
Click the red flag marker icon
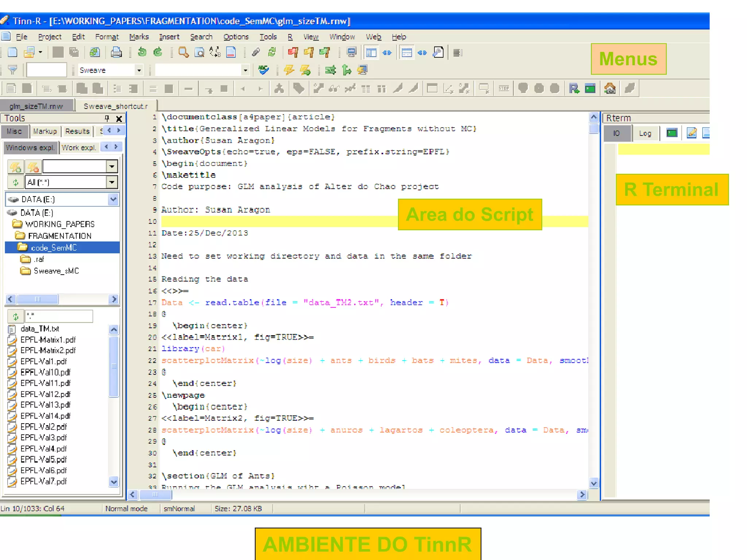(x=293, y=52)
